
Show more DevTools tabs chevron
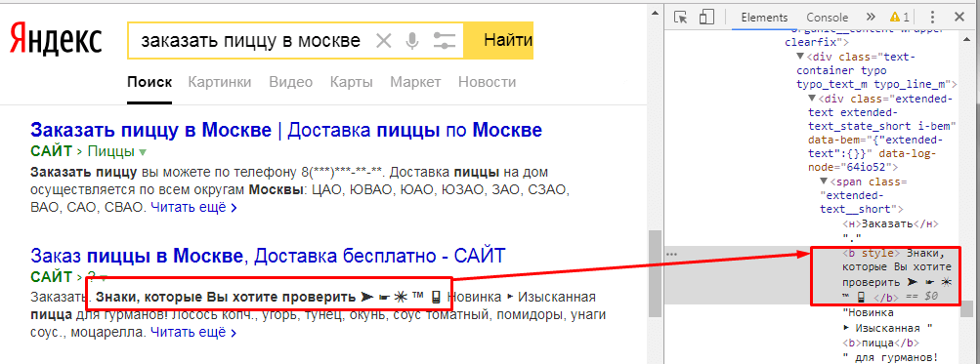[x=871, y=17]
